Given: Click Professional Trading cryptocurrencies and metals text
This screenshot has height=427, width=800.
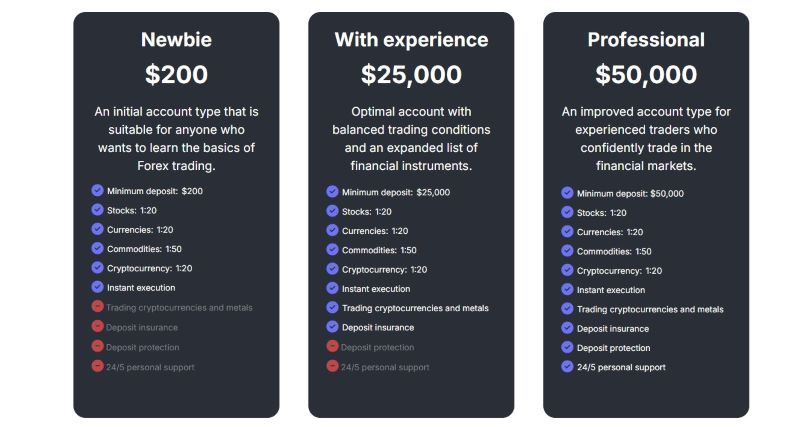Looking at the screenshot, I should point(650,309).
